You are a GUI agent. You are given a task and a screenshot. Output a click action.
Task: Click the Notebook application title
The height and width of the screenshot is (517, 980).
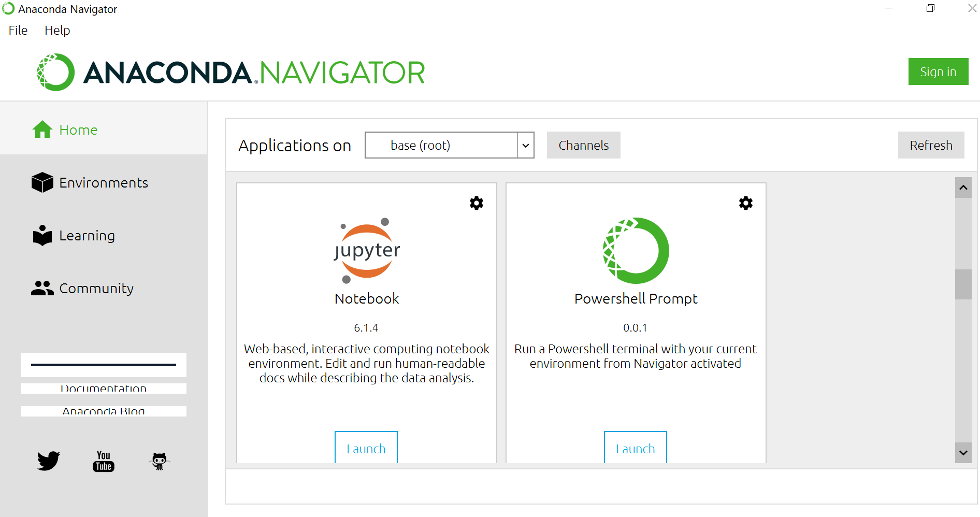pyautogui.click(x=367, y=298)
